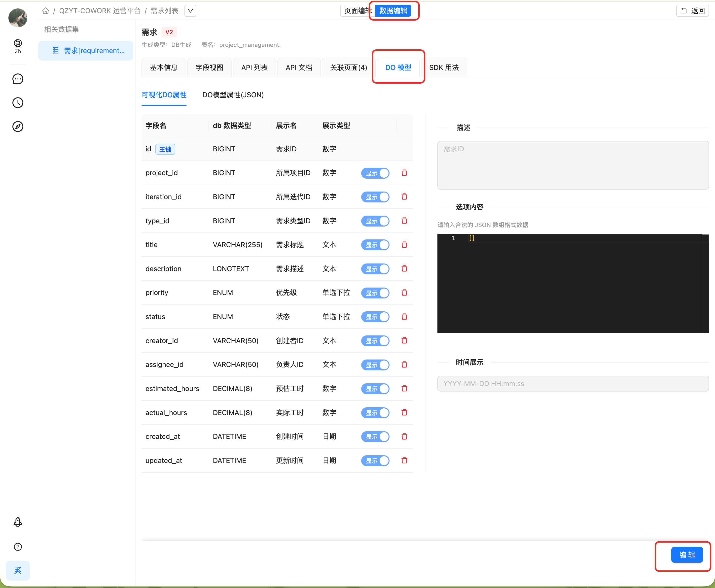Toggle display switch for priority
This screenshot has height=588, width=715.
click(375, 293)
